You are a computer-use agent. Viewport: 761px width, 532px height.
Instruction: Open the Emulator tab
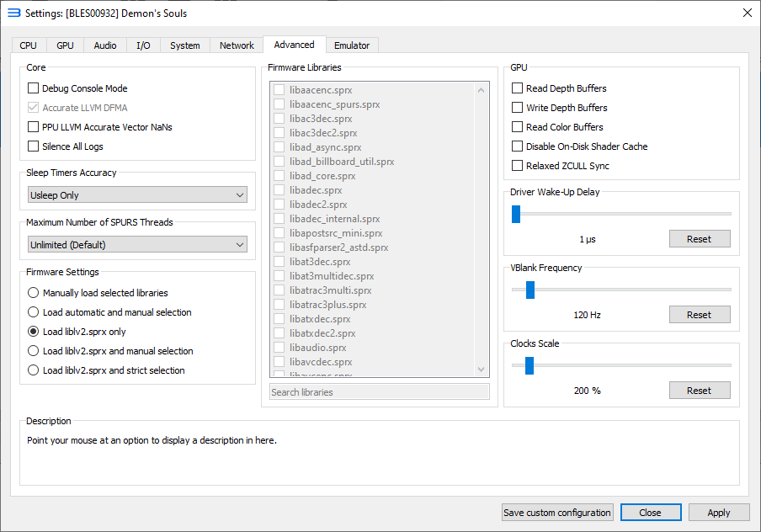[352, 45]
